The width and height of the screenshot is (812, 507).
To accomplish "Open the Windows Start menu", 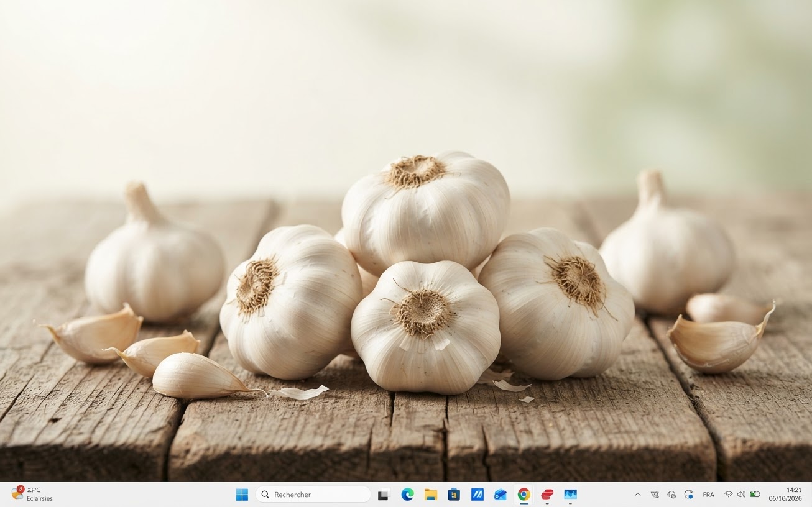I will coord(242,495).
